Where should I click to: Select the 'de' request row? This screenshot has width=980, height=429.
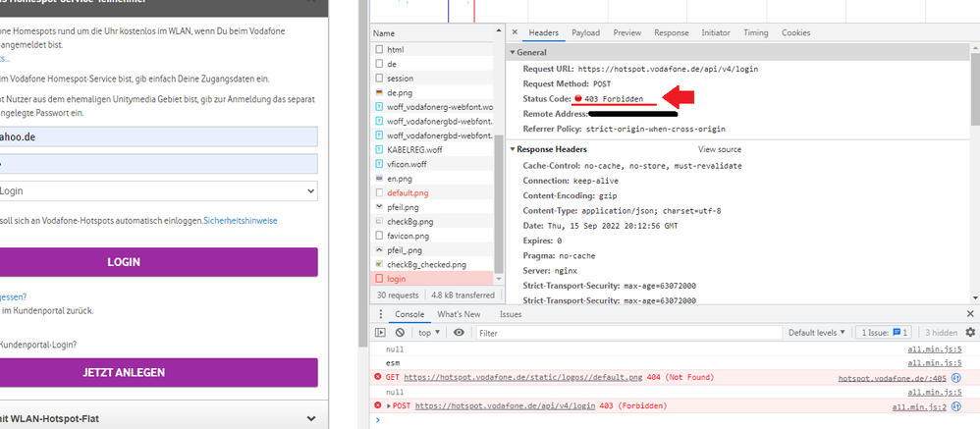coord(432,64)
